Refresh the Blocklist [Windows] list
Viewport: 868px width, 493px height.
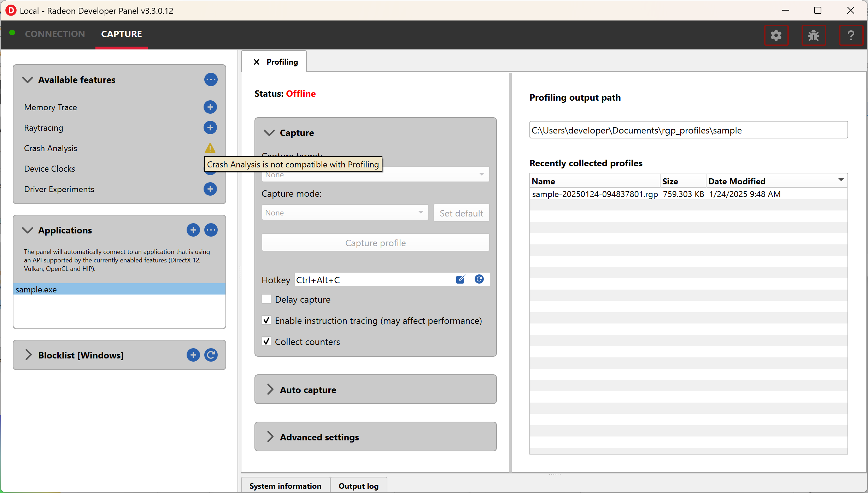(x=211, y=355)
